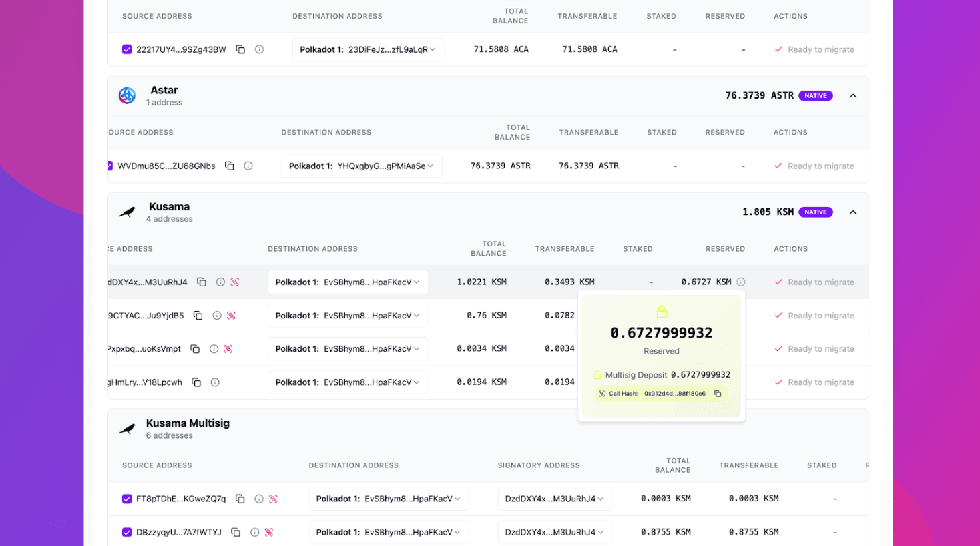Copy multisig address DBzzyqyU...7A7fWTYJ
Screen dimensions: 980x546
(x=236, y=532)
